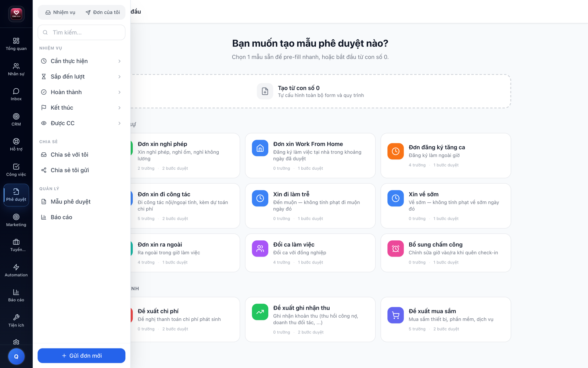Switch to the Nhiệm vụ tab
The image size is (588, 368).
click(x=61, y=13)
